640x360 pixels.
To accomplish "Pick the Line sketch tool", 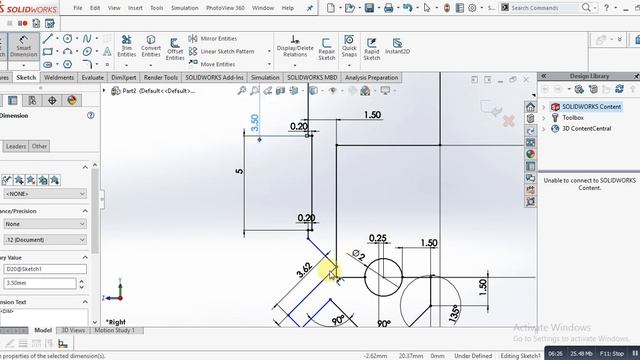I will tap(48, 39).
